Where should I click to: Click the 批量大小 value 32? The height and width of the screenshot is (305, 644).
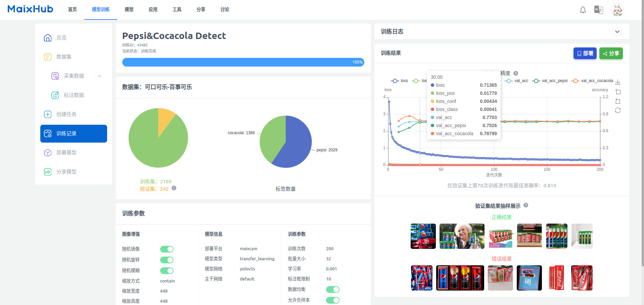click(328, 259)
